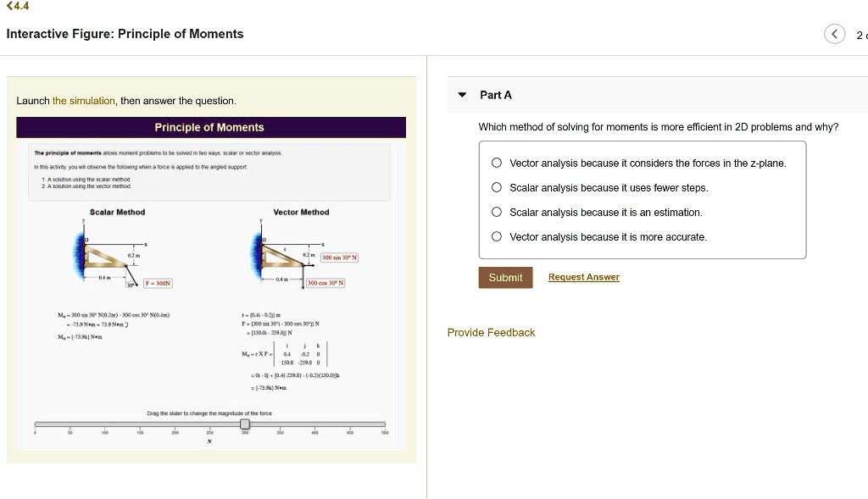Click the '2 of' pagination indicator
868x499 pixels.
click(x=861, y=34)
